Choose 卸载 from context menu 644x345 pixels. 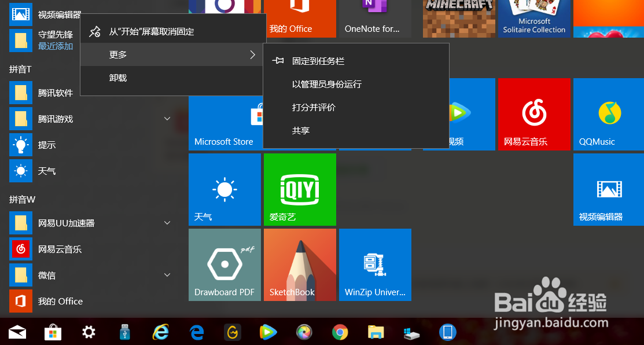point(173,78)
